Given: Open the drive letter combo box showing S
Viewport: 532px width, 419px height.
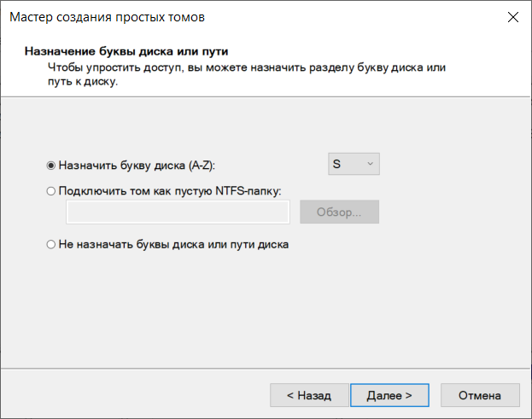Looking at the screenshot, I should pos(354,164).
